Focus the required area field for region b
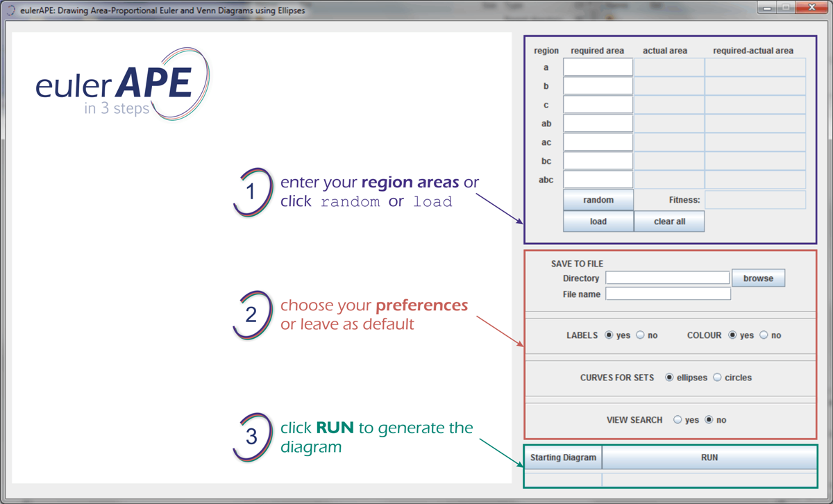Image resolution: width=833 pixels, height=504 pixels. pos(598,86)
